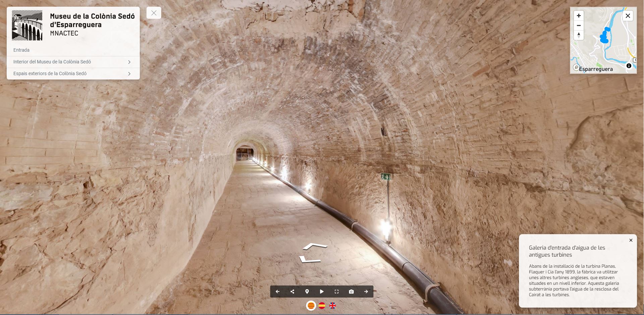Open map attribution info icon
The image size is (644, 315).
click(629, 66)
